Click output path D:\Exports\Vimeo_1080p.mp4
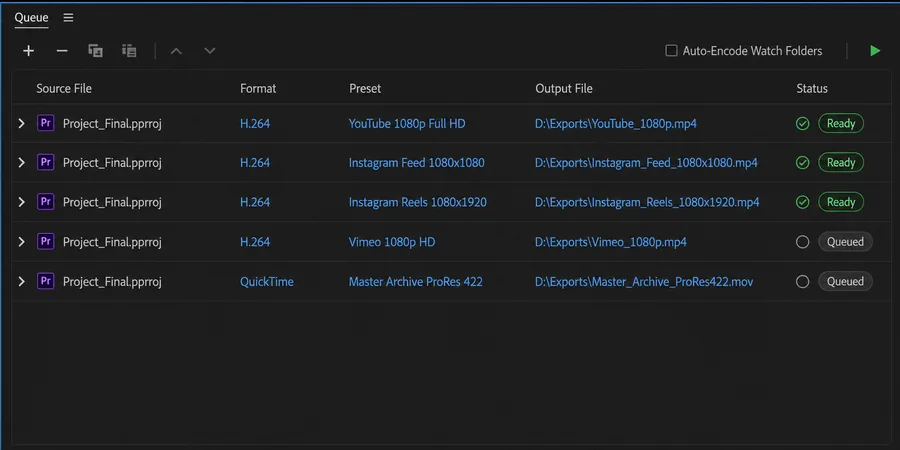 pos(611,242)
